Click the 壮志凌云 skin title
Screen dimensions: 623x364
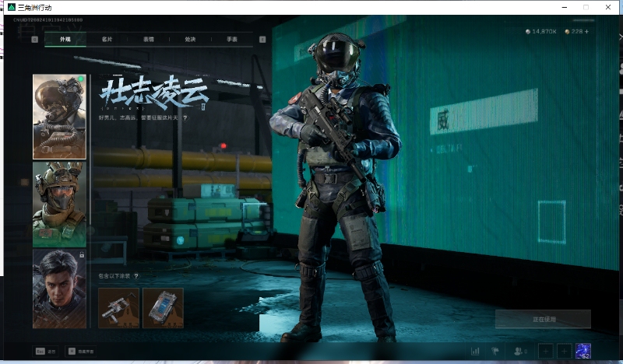[x=153, y=93]
